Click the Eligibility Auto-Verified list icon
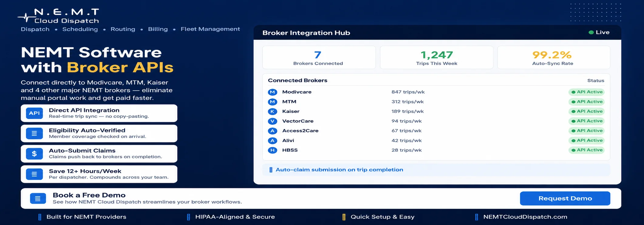 click(34, 133)
